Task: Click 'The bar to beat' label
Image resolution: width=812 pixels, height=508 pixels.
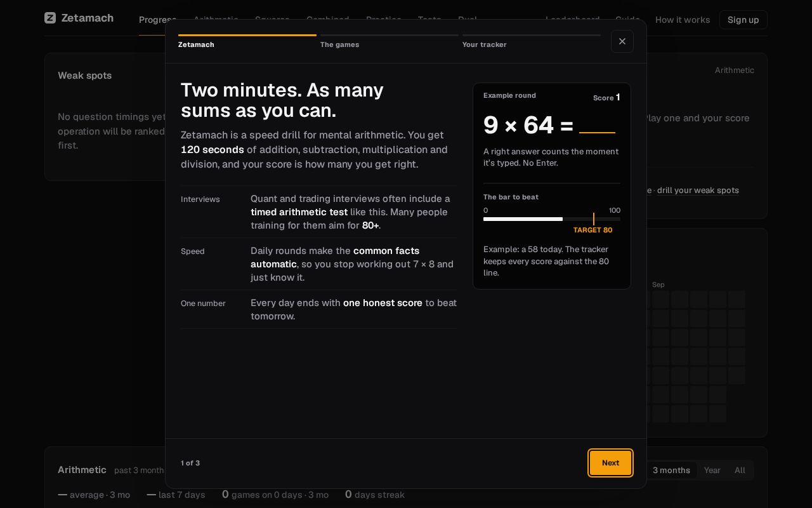Action: [511, 197]
